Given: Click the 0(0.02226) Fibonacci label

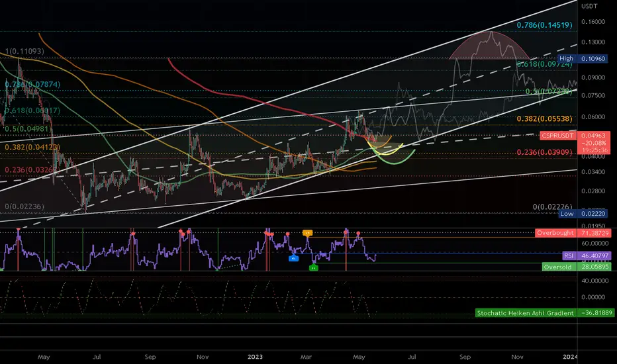Looking at the screenshot, I should (x=553, y=206).
